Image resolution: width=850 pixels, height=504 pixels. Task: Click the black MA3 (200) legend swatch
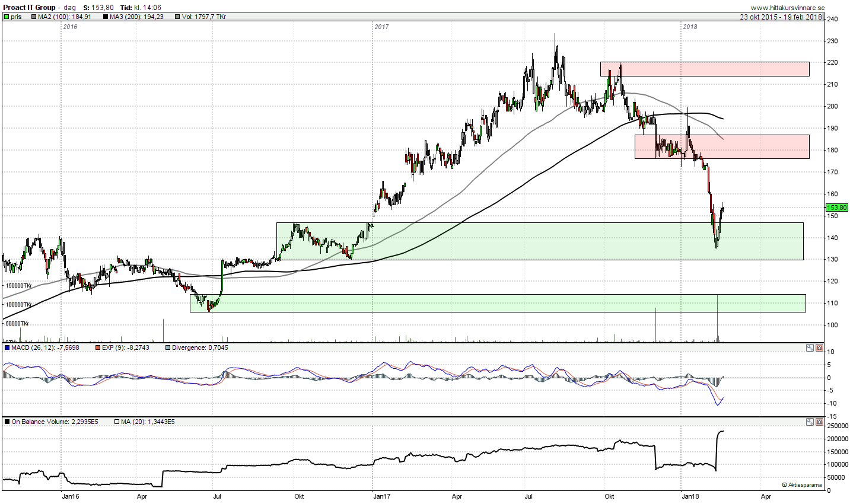point(106,17)
